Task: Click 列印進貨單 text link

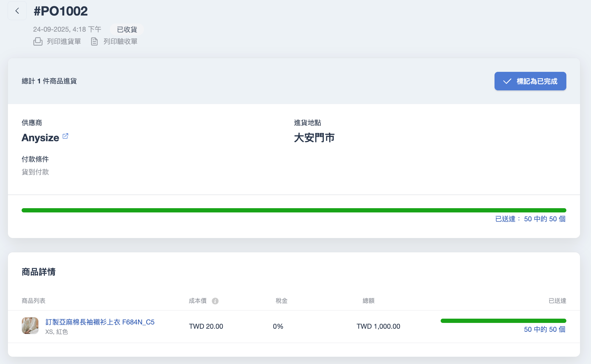Action: (64, 41)
